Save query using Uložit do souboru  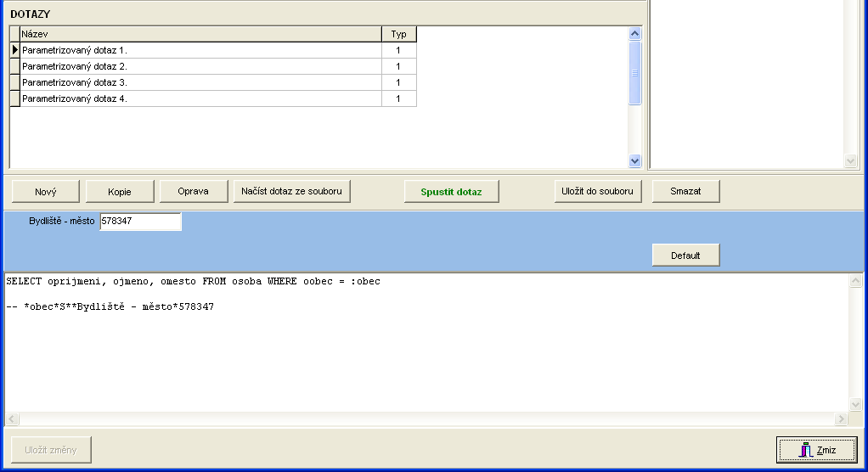(x=597, y=191)
